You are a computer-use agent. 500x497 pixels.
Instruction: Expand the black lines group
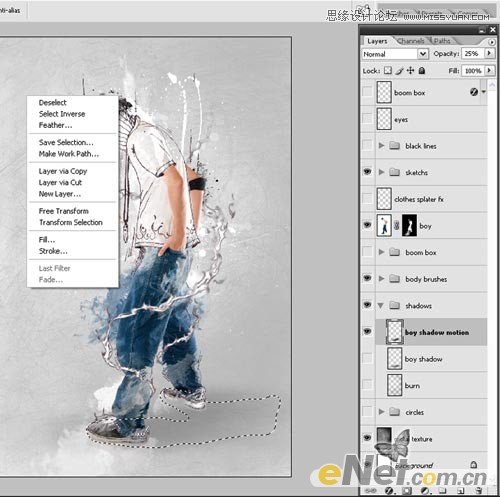tap(381, 145)
